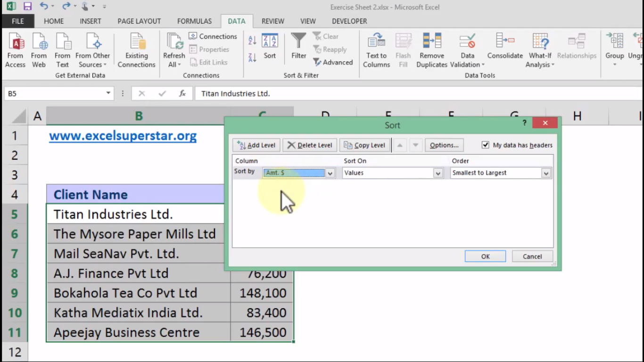Switch to the DEVELOPER tab
Screen dimensions: 644x362
[349, 21]
